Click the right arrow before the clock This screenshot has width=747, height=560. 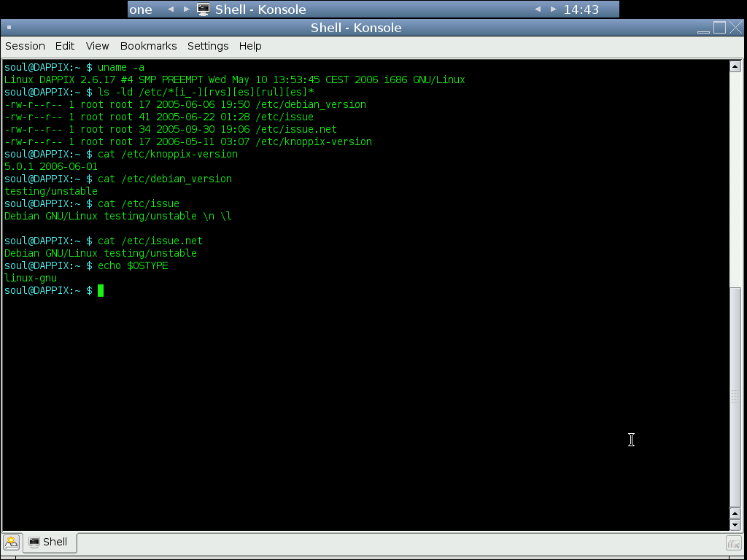(x=554, y=9)
